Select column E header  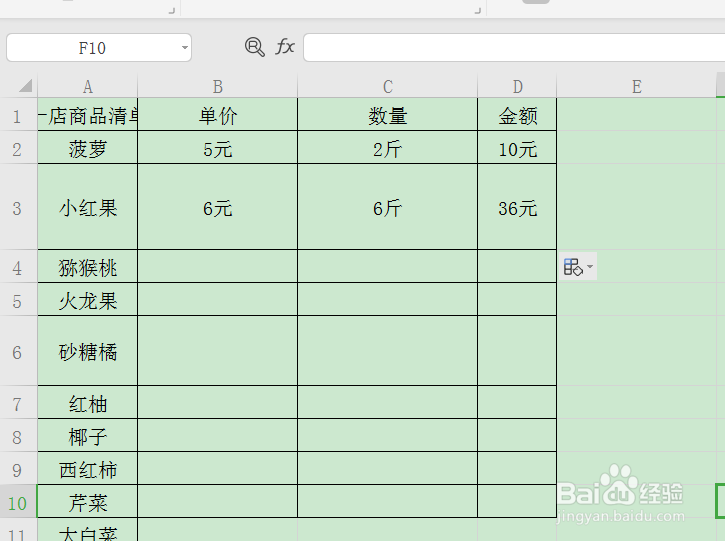click(637, 86)
